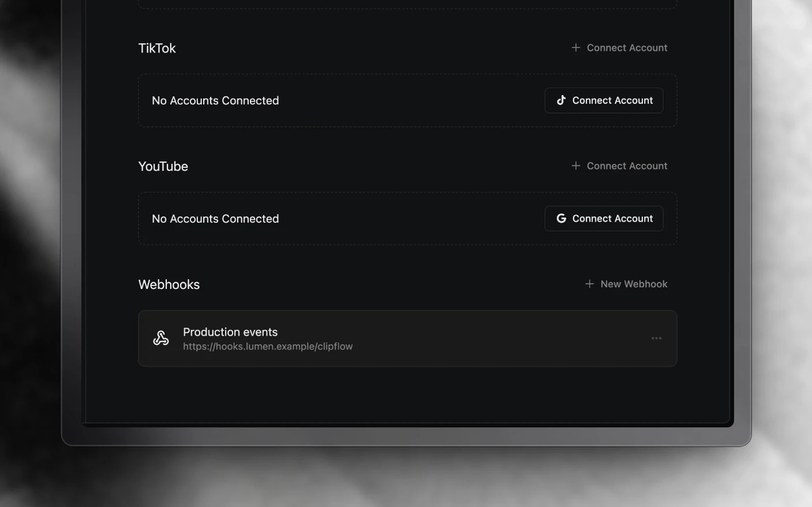812x507 pixels.
Task: Click the webhook icon beside Production events
Action: [x=161, y=339]
